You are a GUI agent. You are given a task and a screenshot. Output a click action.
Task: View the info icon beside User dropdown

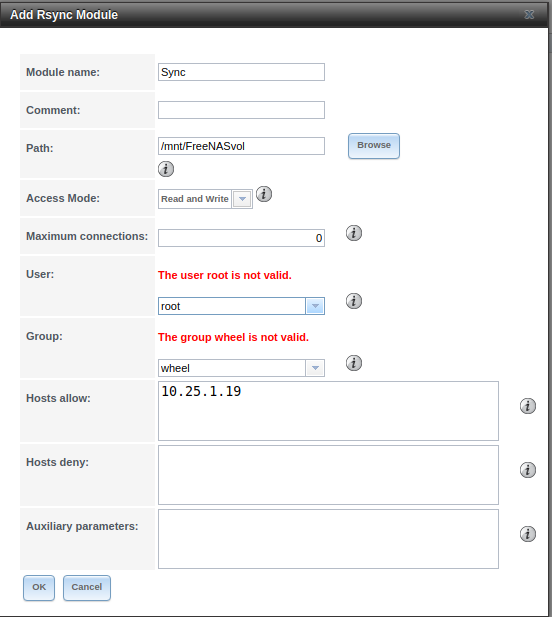coord(354,301)
